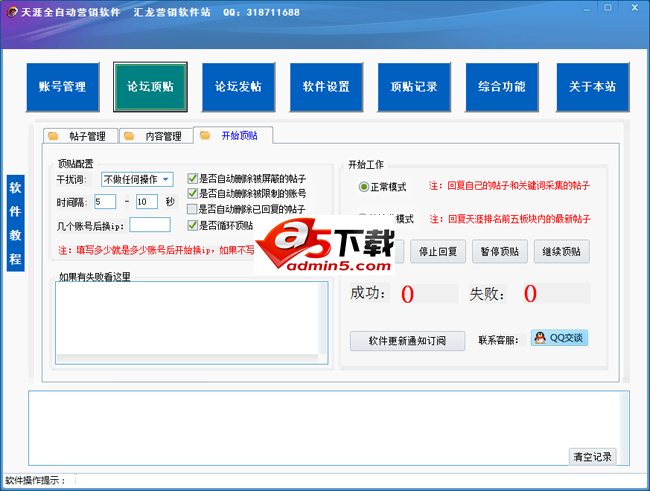This screenshot has width=650, height=491.
Task: Click the 停止回复 button
Action: point(438,251)
